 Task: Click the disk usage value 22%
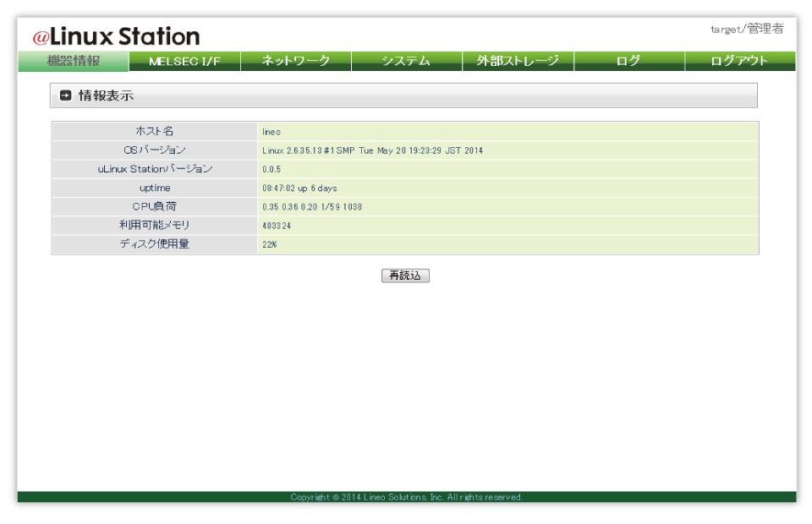pyautogui.click(x=270, y=244)
